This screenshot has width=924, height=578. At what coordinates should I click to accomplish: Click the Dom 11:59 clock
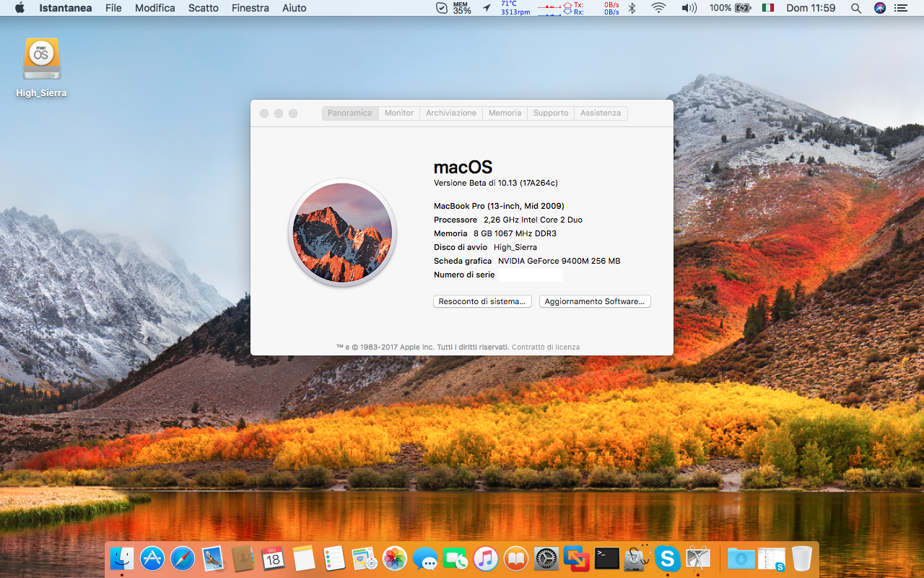pos(811,8)
